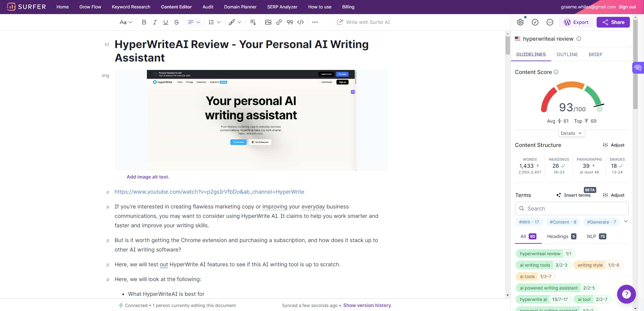Open the code block tool

click(x=300, y=22)
